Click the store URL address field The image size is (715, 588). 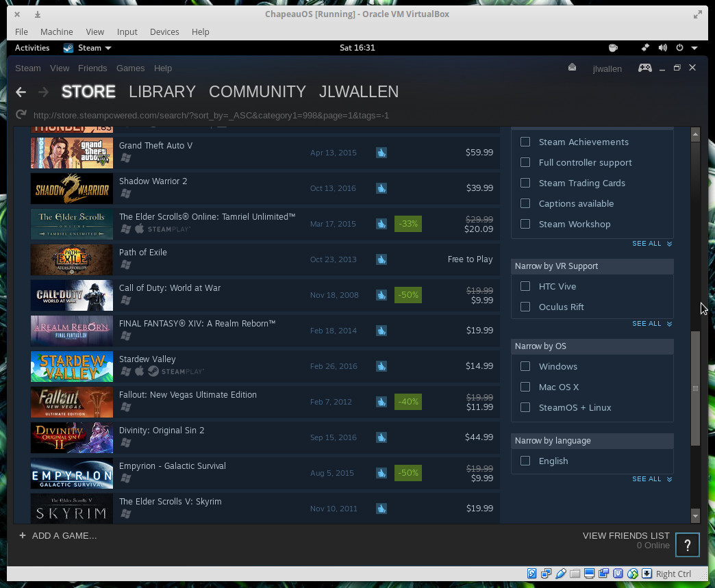211,115
